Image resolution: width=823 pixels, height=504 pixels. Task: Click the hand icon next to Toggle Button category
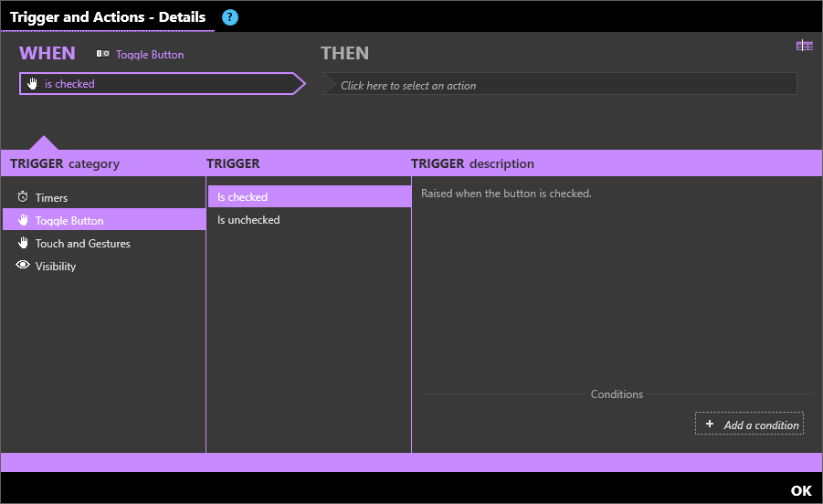[23, 220]
